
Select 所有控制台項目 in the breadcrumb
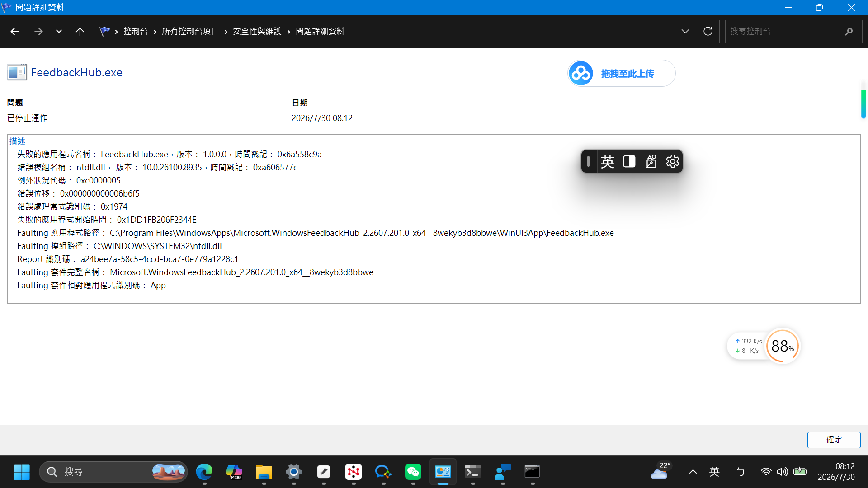click(x=190, y=31)
